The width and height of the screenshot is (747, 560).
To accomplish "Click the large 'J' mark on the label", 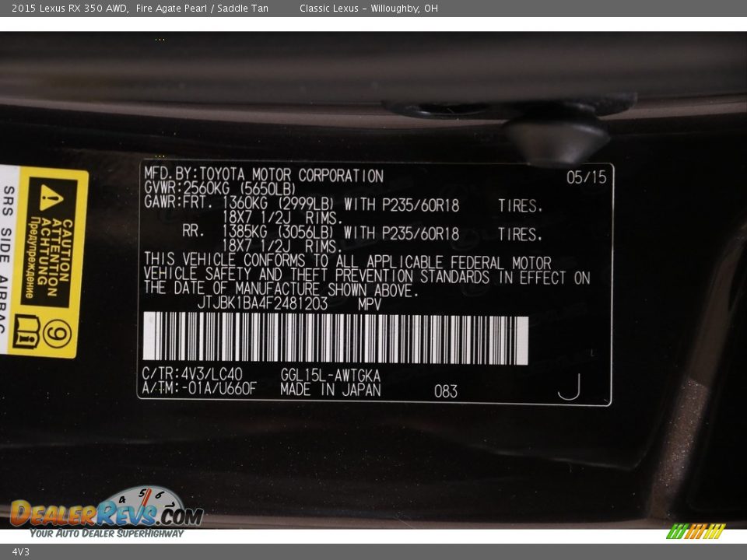I will coord(570,387).
